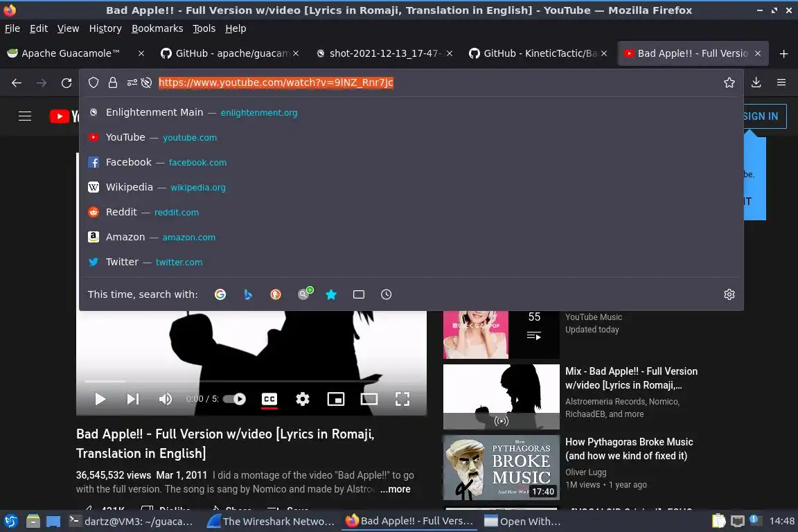
Task: Open the History menu
Action: (105, 28)
